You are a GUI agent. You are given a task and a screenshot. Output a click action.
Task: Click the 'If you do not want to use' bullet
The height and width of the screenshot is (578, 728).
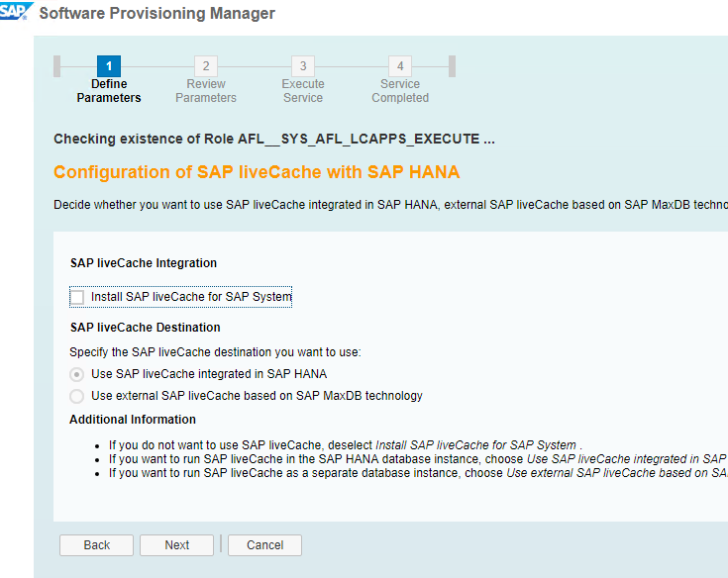click(x=346, y=445)
